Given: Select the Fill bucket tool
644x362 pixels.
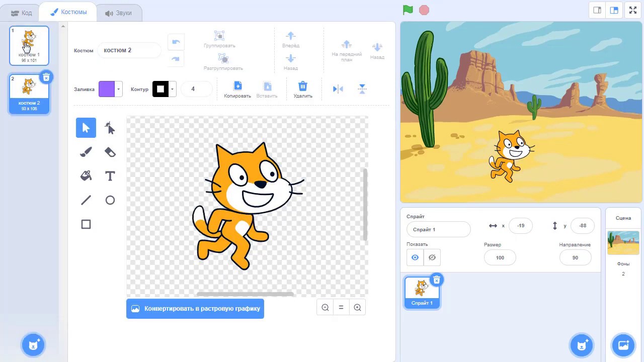Looking at the screenshot, I should [86, 176].
